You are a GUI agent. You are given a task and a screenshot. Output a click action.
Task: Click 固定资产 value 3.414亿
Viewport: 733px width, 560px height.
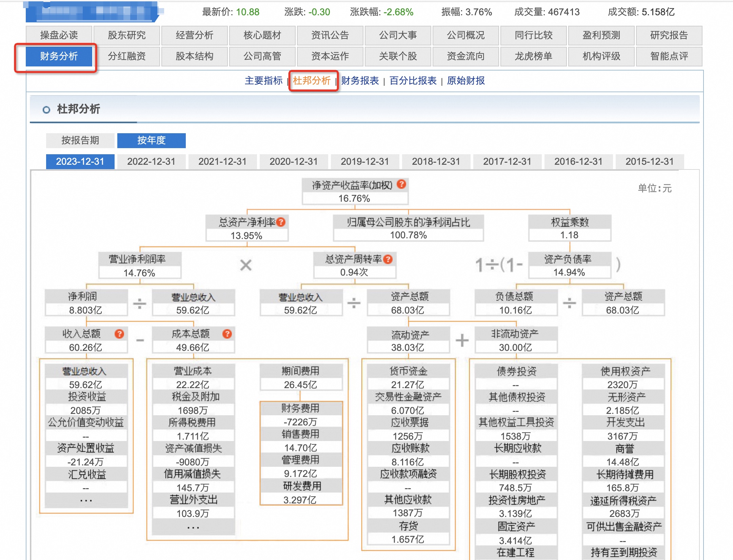click(516, 540)
